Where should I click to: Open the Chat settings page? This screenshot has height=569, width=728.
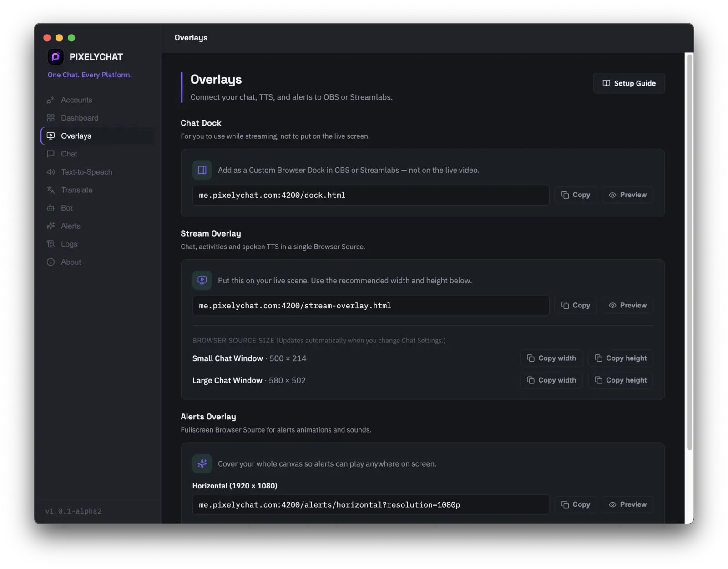pos(98,154)
